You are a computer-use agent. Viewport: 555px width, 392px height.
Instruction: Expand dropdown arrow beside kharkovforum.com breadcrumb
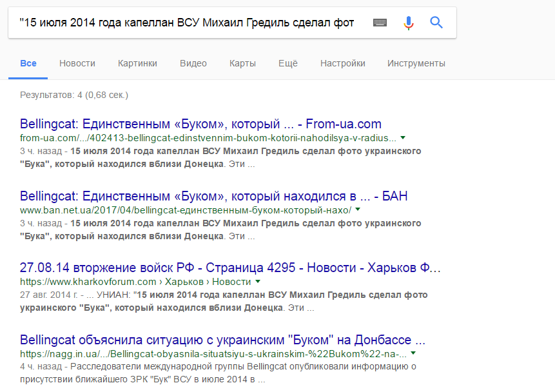258,282
